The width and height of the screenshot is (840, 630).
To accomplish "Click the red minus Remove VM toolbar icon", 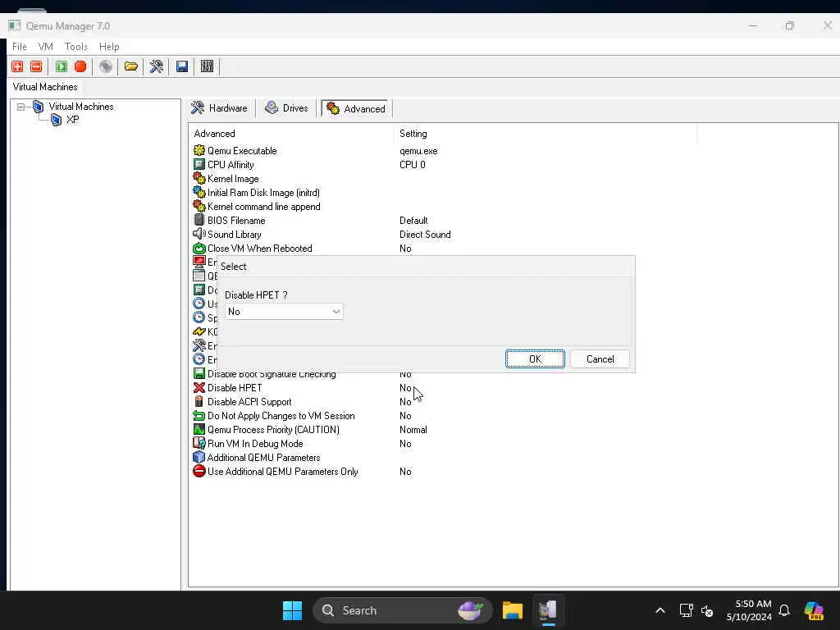I will pyautogui.click(x=36, y=66).
